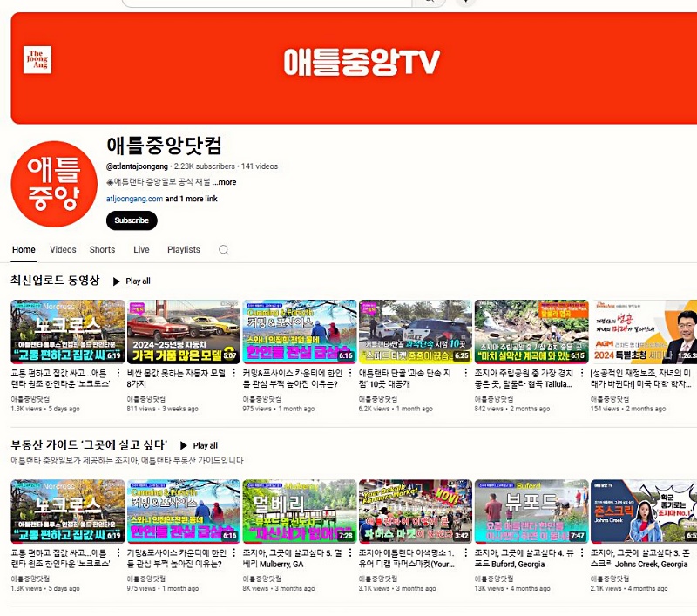
Task: Open video title about 과속 단속 지점 10곳 대공개
Action: point(405,378)
